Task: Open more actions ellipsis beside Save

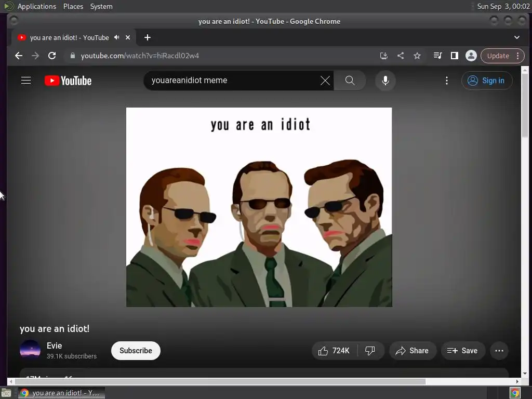Action: 499,351
